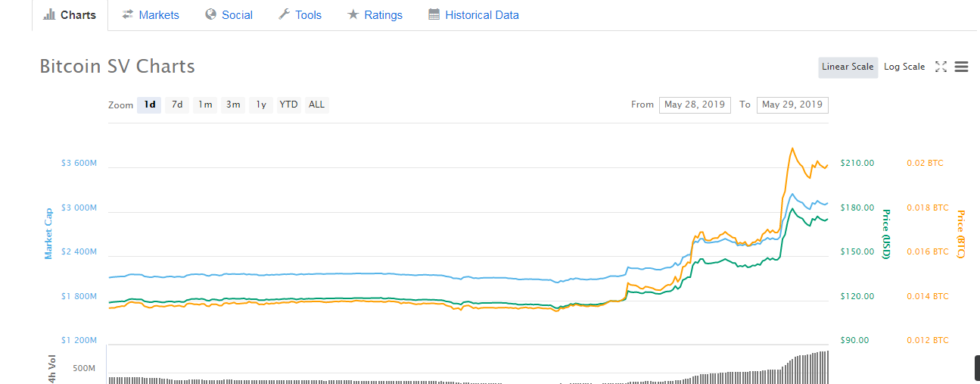Click the 0.014 BTC axis value
The image size is (980, 384).
click(x=928, y=296)
